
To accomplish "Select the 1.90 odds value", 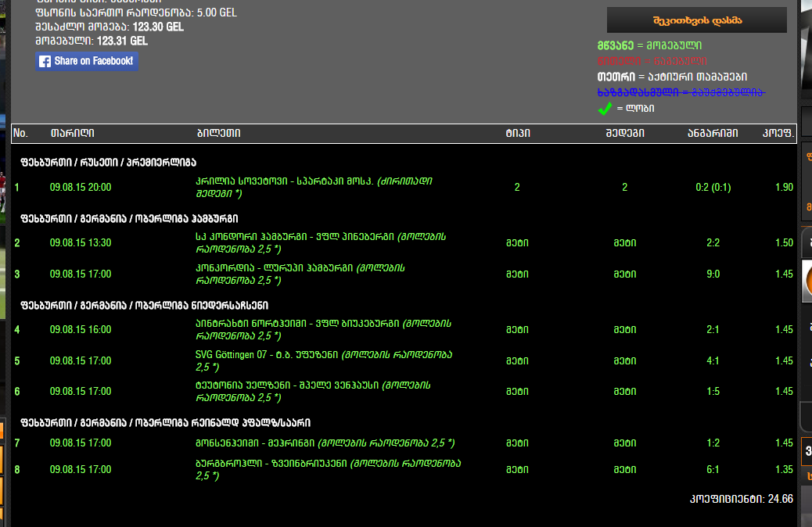I will (784, 188).
